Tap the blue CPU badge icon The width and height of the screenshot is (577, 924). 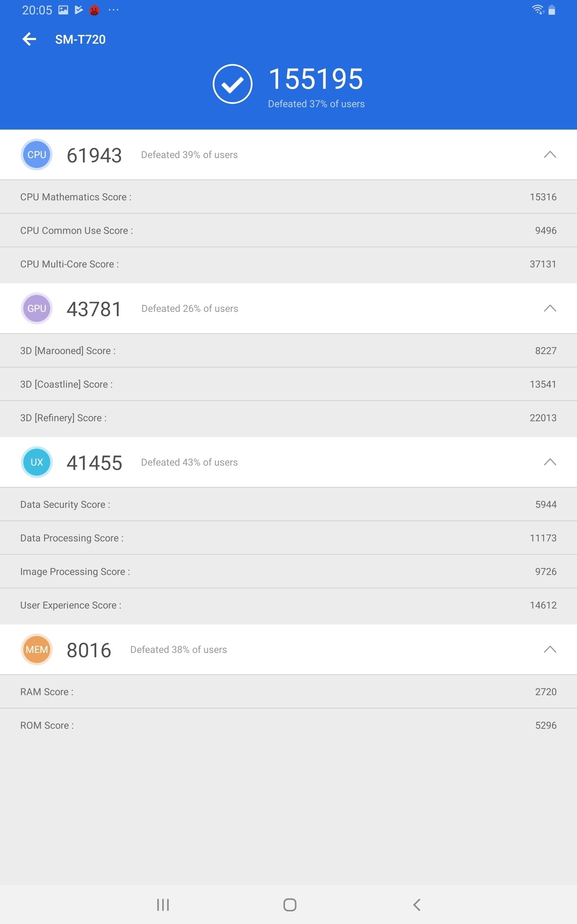(x=37, y=154)
